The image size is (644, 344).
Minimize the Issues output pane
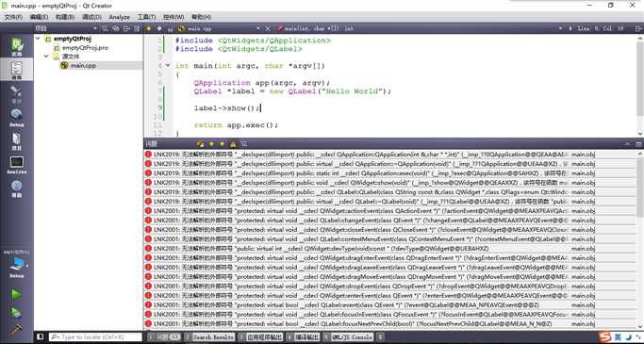point(627,143)
